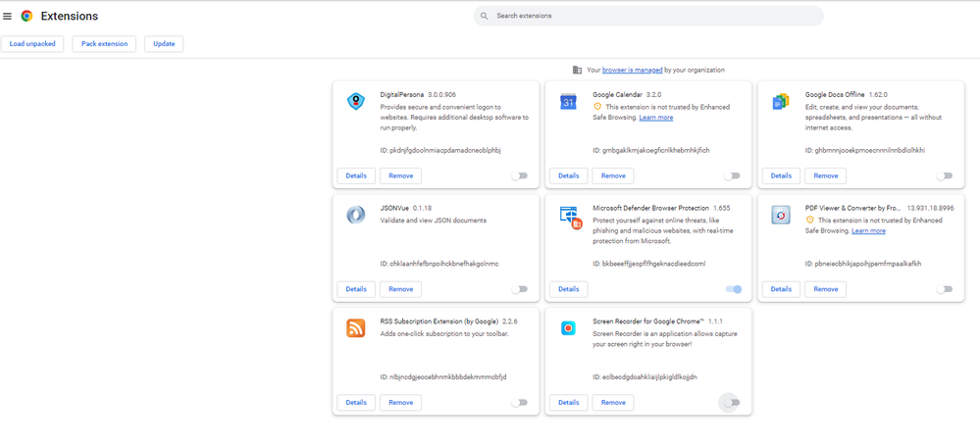The image size is (980, 444).
Task: Click the managed organization building icon
Action: pyautogui.click(x=577, y=70)
